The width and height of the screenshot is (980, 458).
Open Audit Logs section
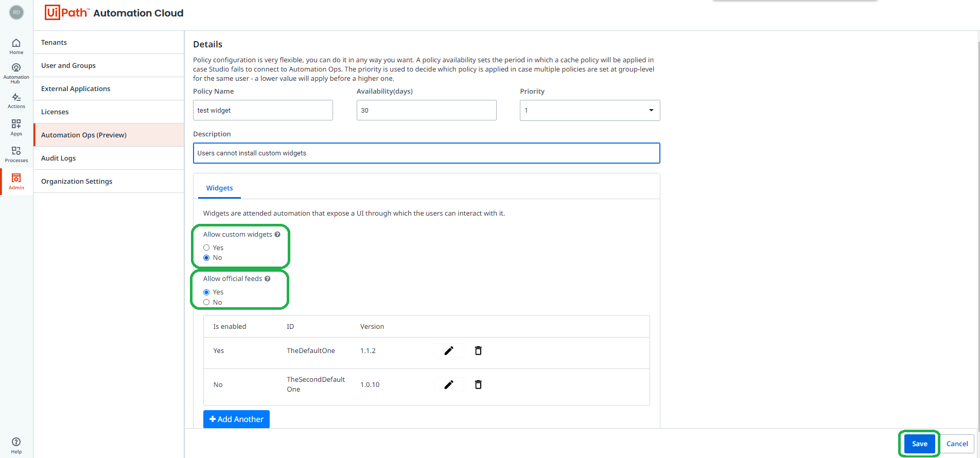(109, 158)
